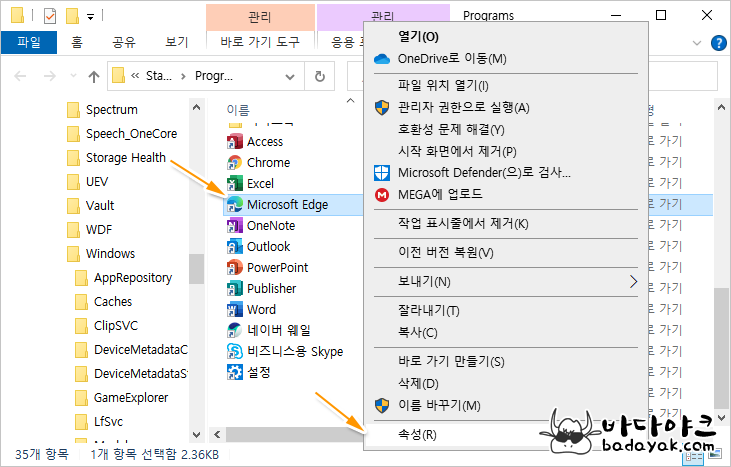Click the Spectrum folder icon
The width and height of the screenshot is (731, 467).
click(x=73, y=110)
